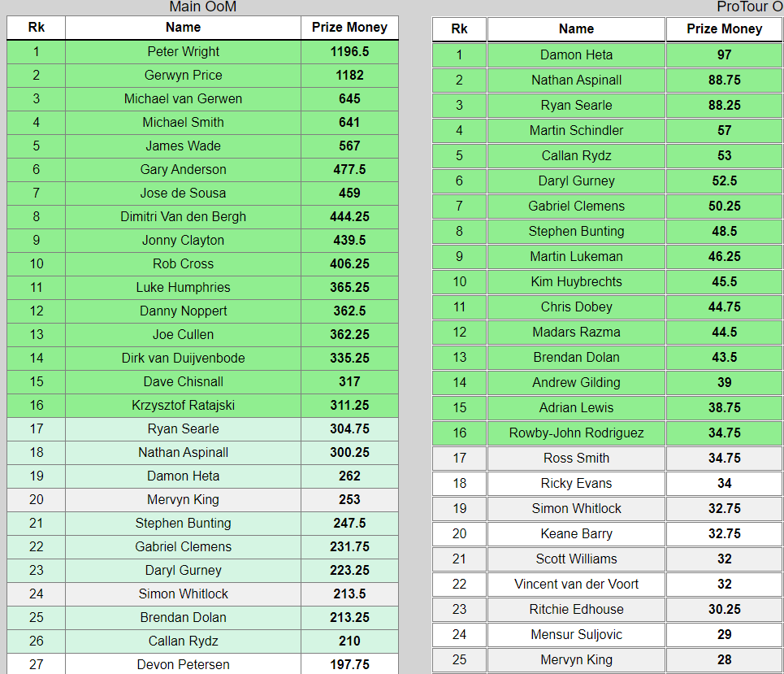Select Vincent van der Voort row
Image resolution: width=784 pixels, height=674 pixels.
(x=608, y=584)
